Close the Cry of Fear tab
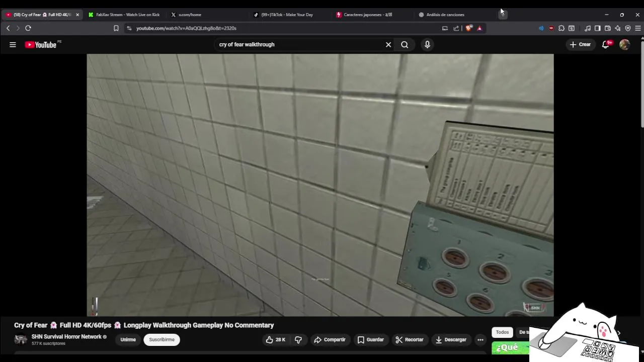 [77, 15]
